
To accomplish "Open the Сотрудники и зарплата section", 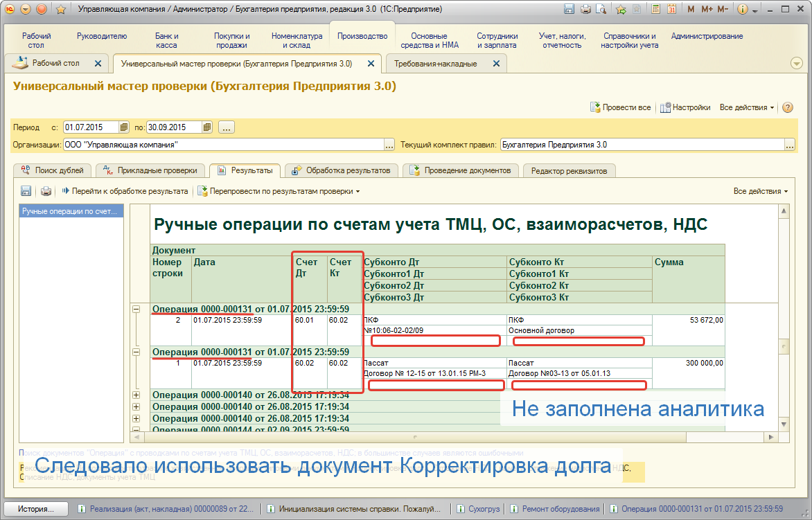I will (497, 40).
